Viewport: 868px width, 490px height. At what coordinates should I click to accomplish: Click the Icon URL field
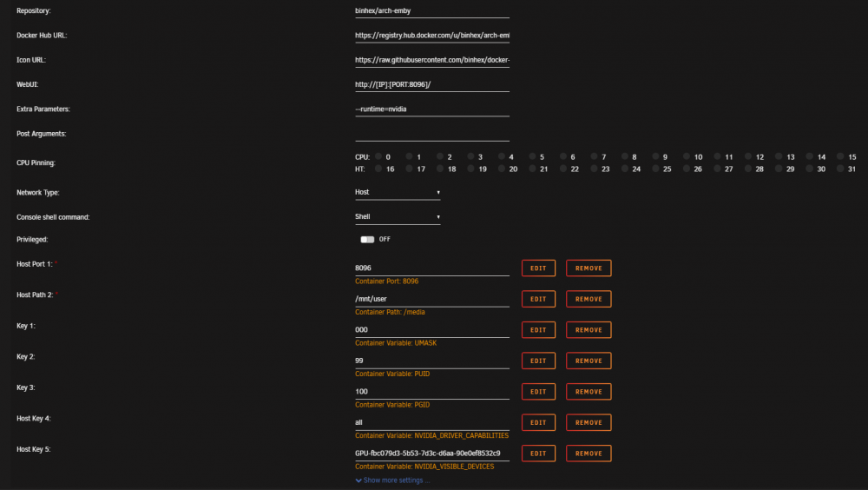click(x=431, y=60)
